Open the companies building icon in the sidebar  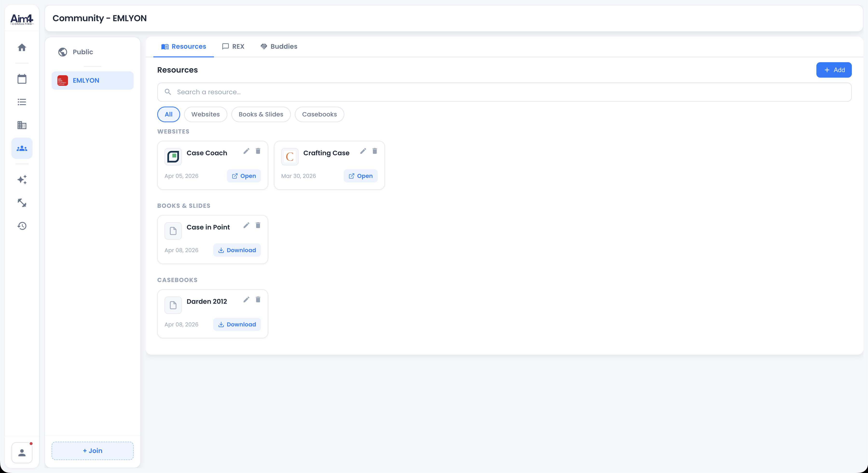[x=22, y=125]
